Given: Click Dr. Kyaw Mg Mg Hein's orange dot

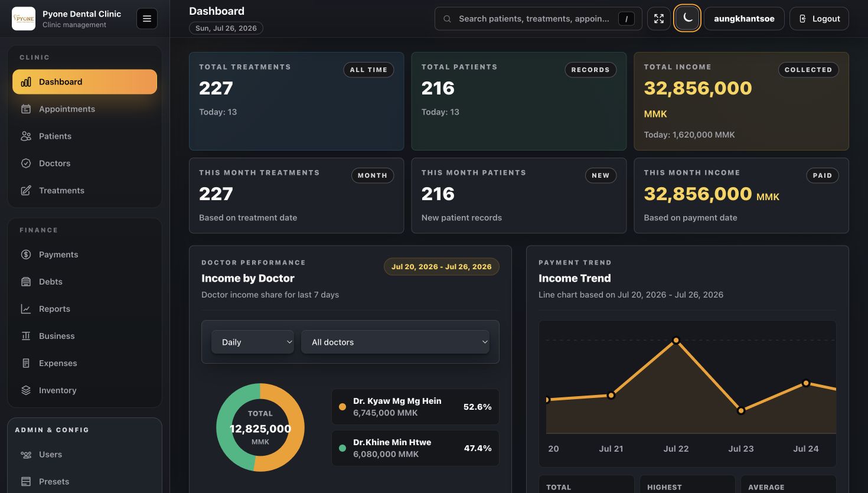Looking at the screenshot, I should (x=342, y=407).
